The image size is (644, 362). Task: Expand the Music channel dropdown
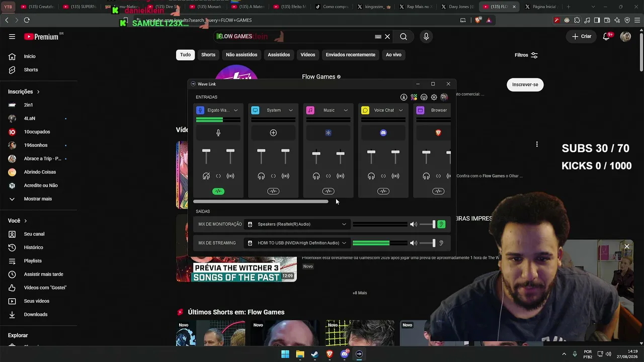pos(346,110)
